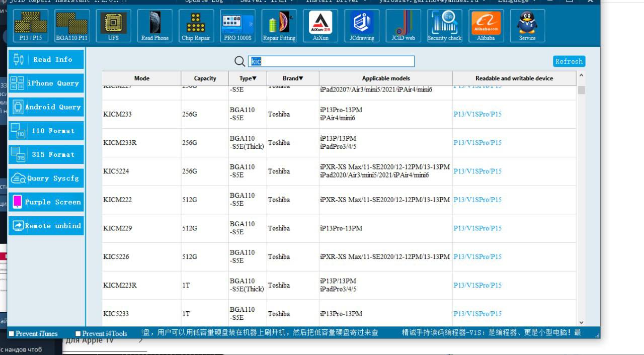Open the P13/V1SPro/P15 link for KICM233R
Viewport: 644px width, 355px height.
(x=477, y=143)
